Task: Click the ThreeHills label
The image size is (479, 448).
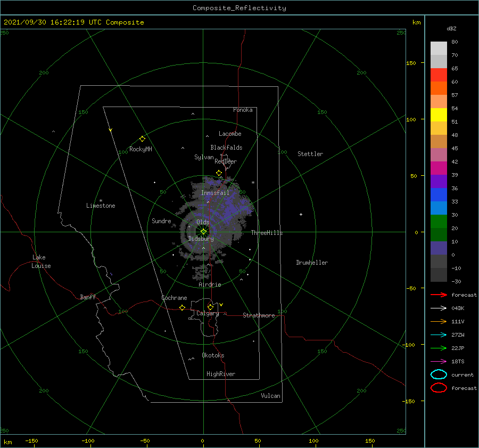Action: click(267, 233)
